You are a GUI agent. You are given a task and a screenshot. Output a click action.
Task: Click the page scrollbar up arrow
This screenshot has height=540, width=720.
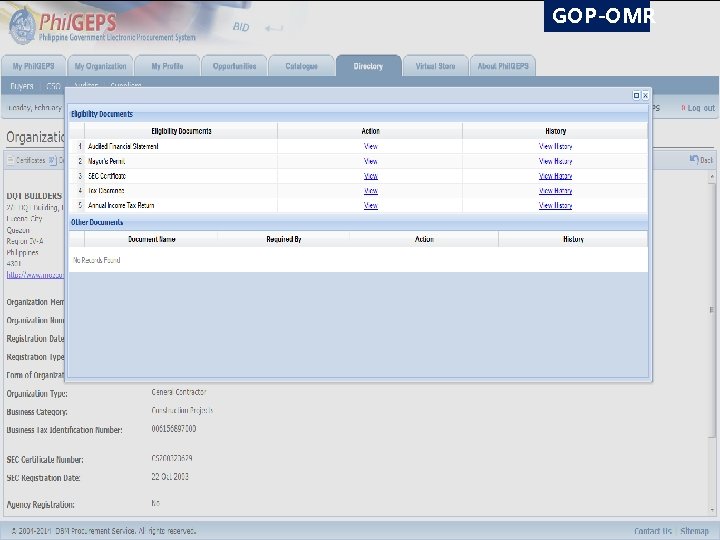click(712, 176)
